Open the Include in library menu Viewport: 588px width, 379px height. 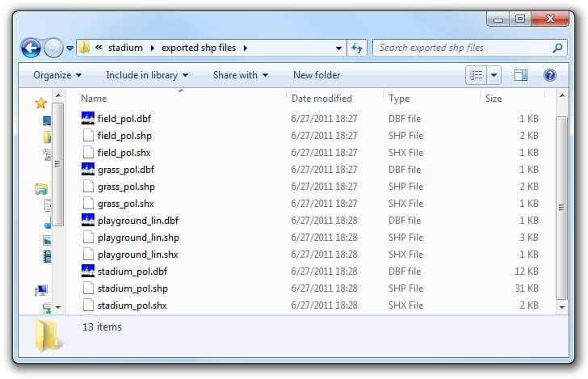pyautogui.click(x=147, y=75)
